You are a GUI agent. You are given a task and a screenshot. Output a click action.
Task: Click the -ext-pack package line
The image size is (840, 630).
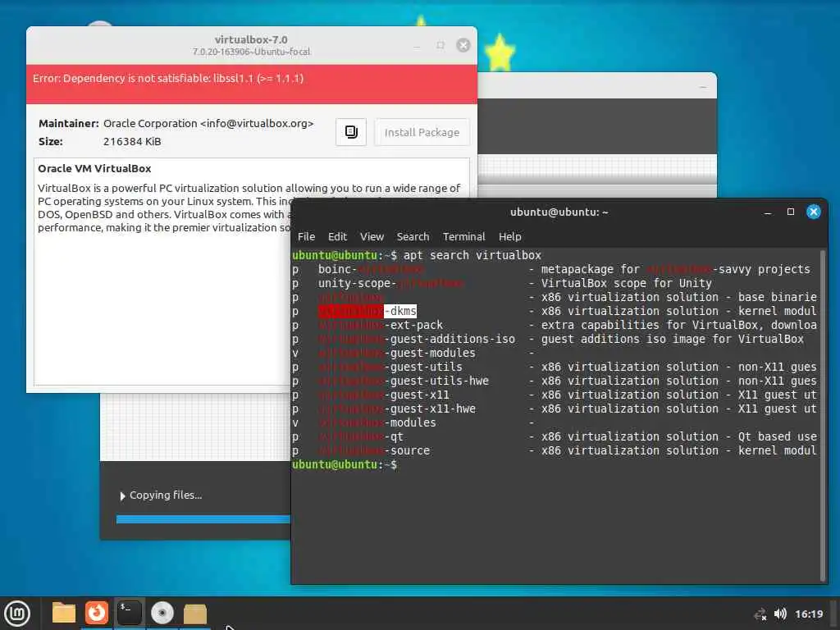(x=555, y=325)
